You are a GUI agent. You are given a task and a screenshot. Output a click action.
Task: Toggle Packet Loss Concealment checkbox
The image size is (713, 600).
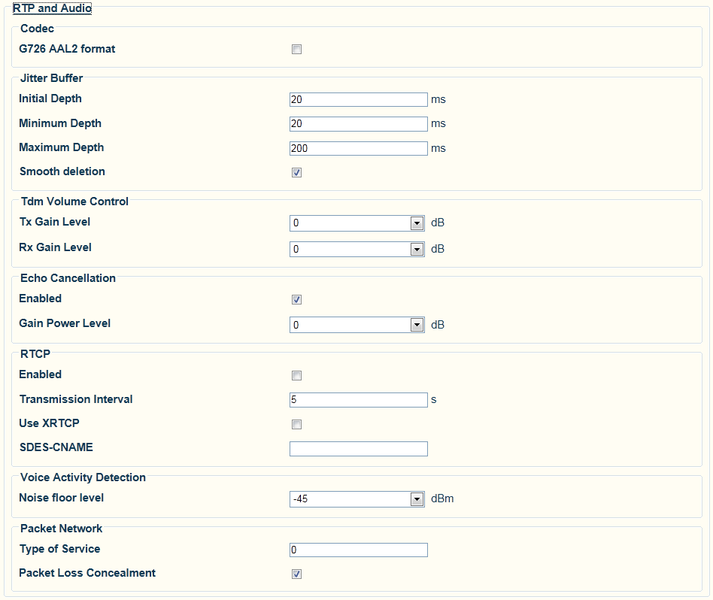(x=296, y=574)
